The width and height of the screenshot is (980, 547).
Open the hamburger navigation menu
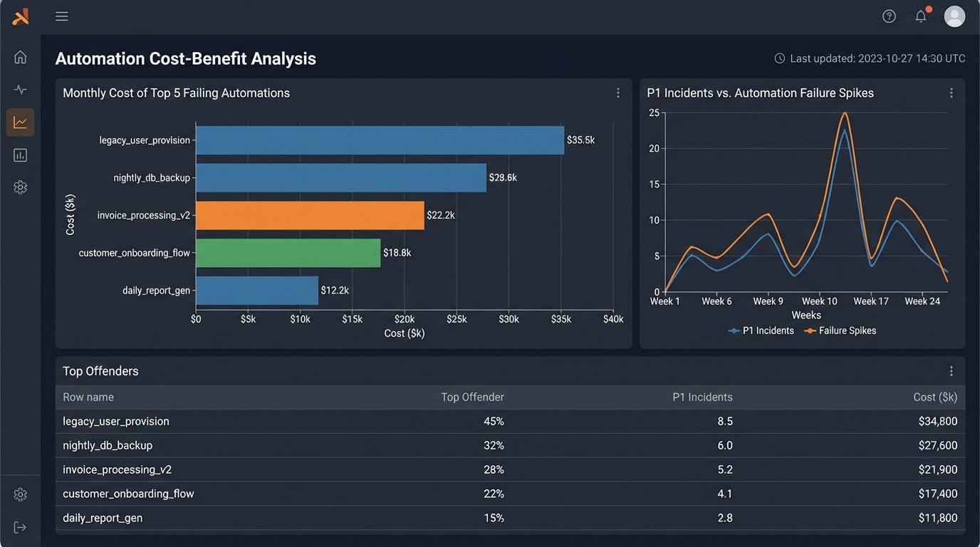pyautogui.click(x=61, y=16)
